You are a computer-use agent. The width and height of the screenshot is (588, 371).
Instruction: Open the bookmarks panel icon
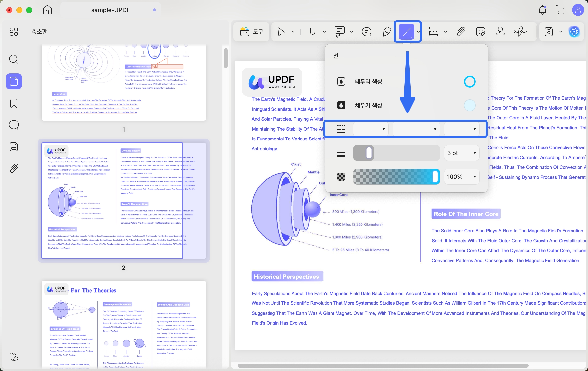[x=14, y=103]
